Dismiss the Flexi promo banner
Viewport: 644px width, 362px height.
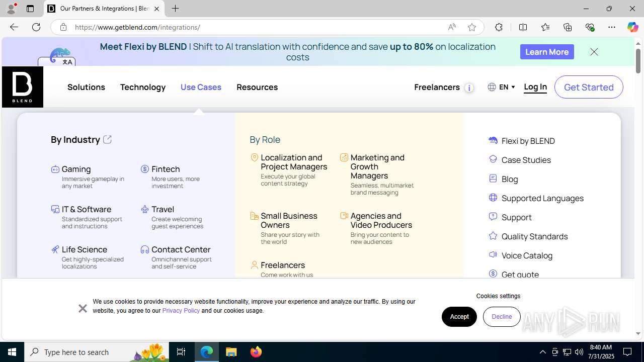pyautogui.click(x=594, y=52)
